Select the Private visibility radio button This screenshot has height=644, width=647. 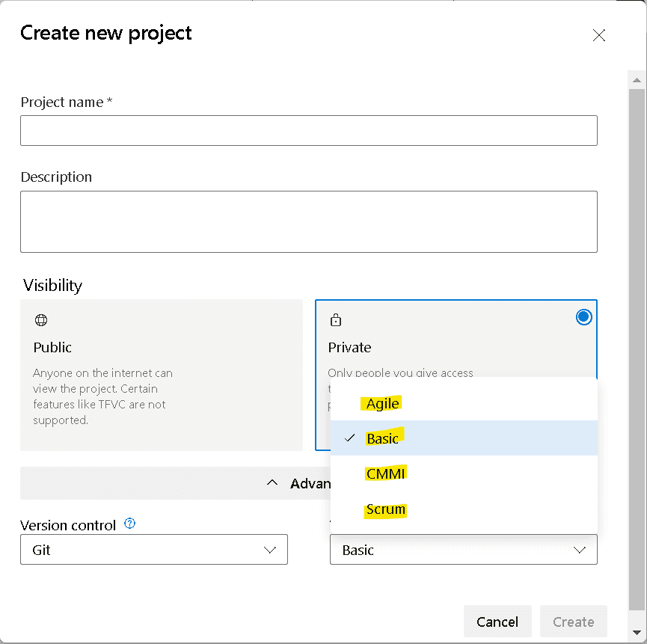583,317
